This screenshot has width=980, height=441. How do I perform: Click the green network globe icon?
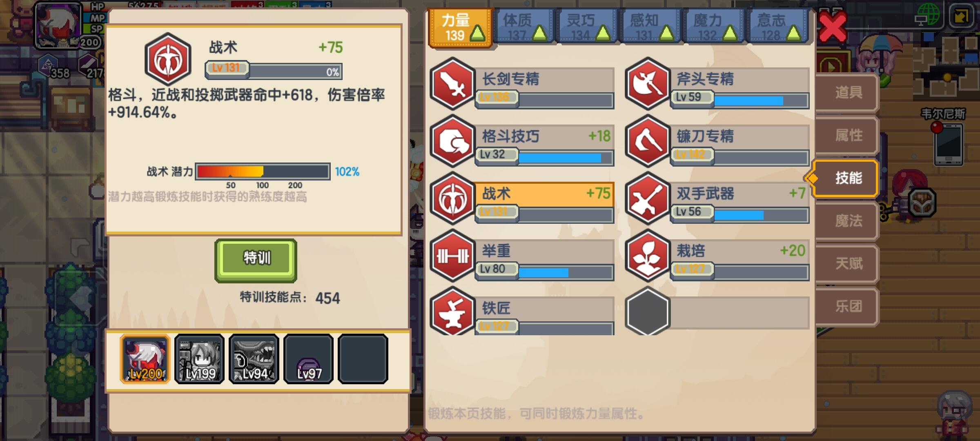point(927,15)
